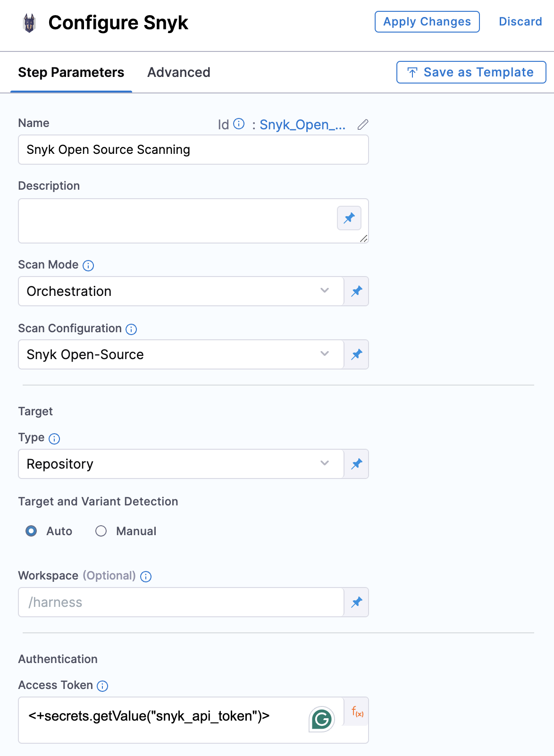Expand the Scan Mode Orchestration dropdown
This screenshot has width=554, height=756.
point(181,291)
